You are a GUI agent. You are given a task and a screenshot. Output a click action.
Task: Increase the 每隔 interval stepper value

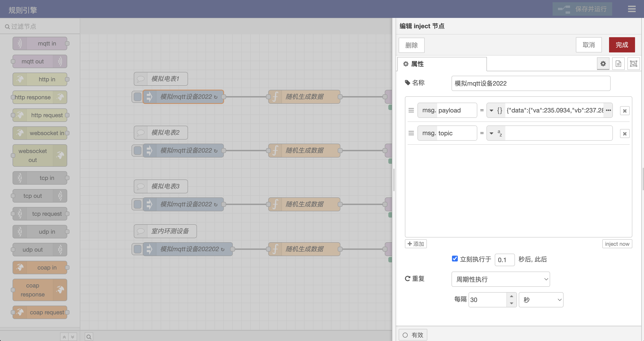pyautogui.click(x=512, y=296)
